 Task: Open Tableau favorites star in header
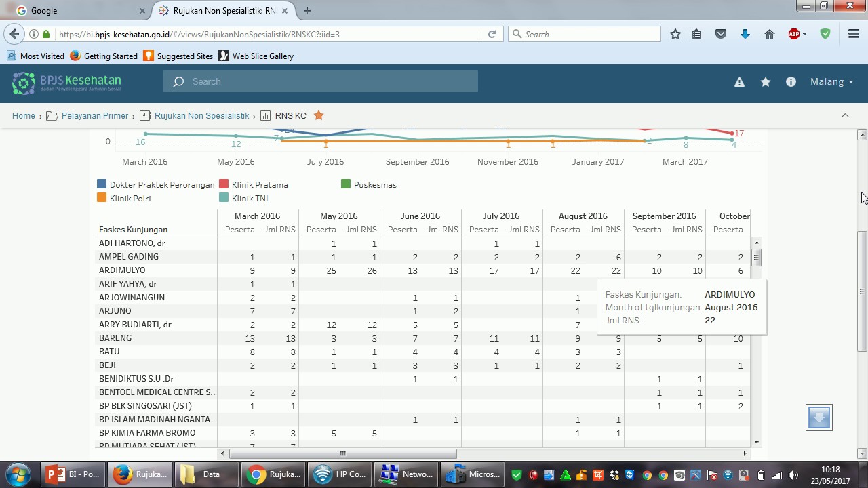[766, 82]
